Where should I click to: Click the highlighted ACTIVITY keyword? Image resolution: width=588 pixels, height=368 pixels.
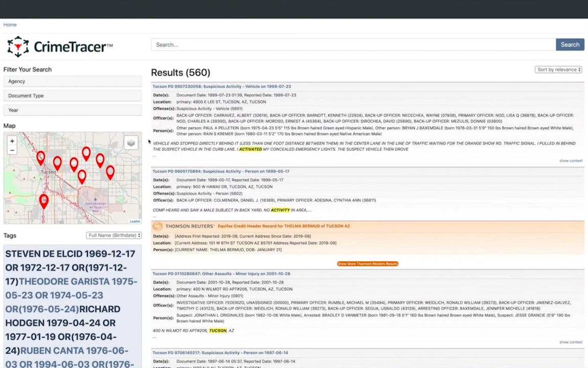click(280, 210)
